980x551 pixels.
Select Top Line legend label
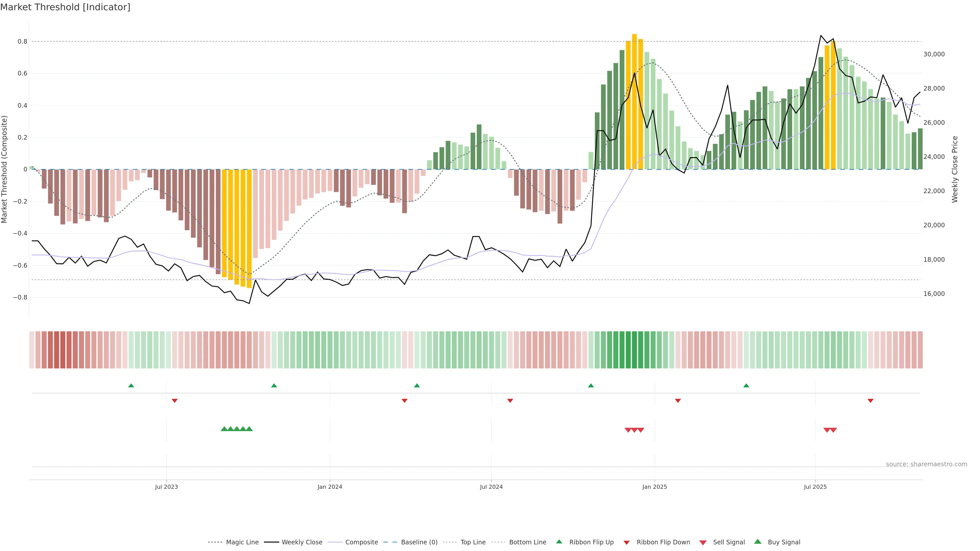click(x=473, y=542)
